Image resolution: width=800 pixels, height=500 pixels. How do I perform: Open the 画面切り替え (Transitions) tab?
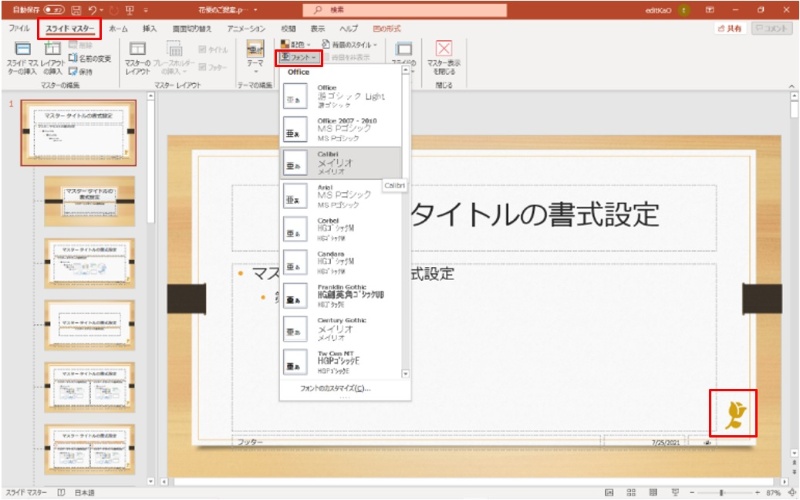191,29
